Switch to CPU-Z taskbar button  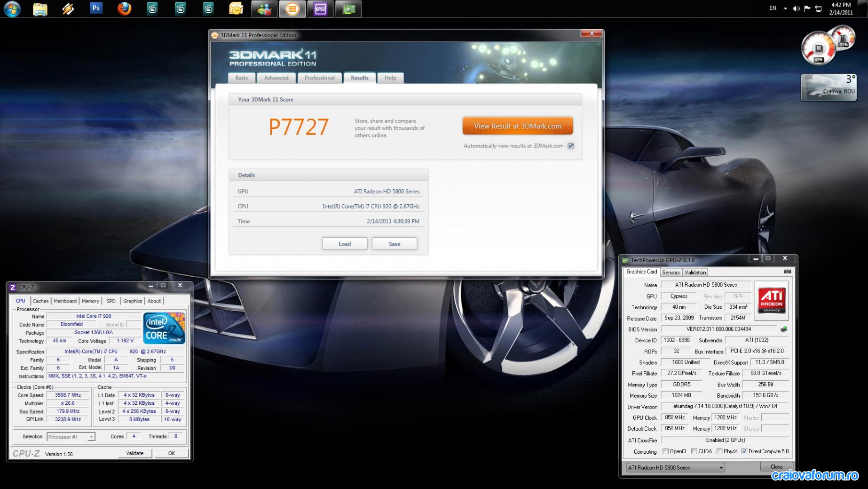(x=321, y=8)
